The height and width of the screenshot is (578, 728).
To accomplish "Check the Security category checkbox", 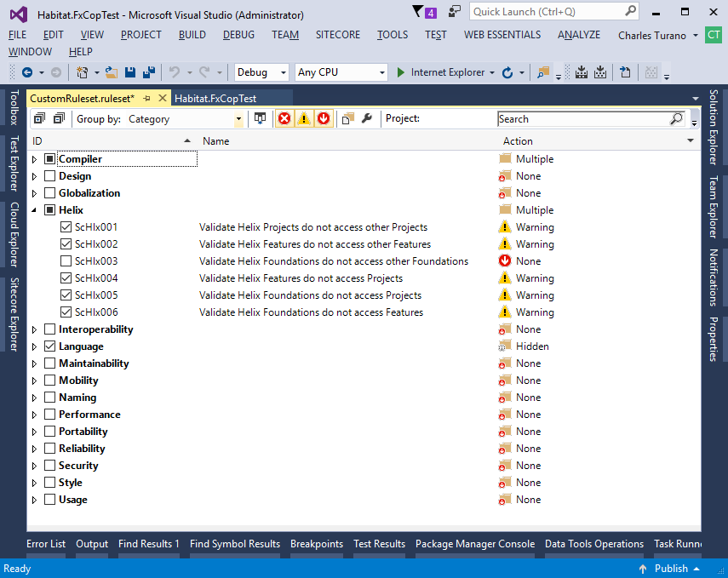I will (49, 465).
